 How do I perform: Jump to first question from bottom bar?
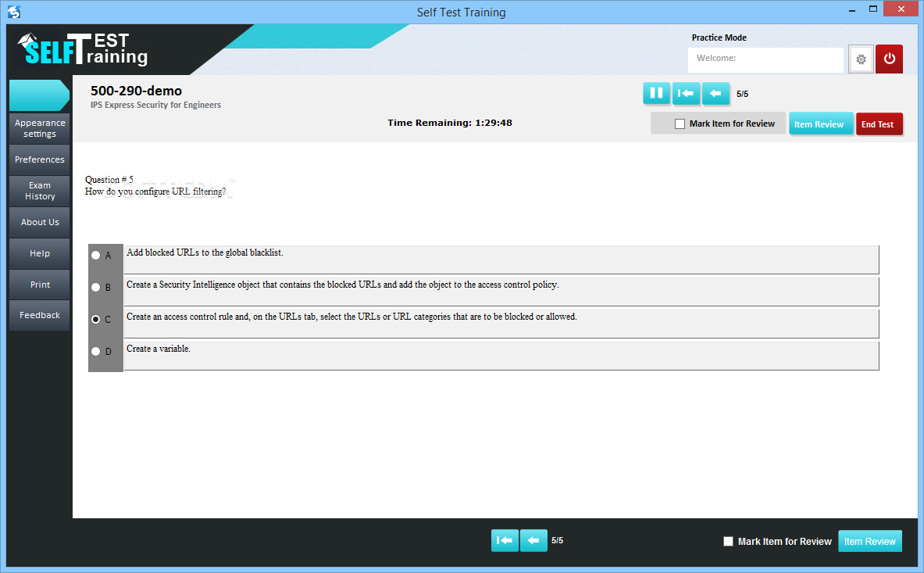click(505, 540)
